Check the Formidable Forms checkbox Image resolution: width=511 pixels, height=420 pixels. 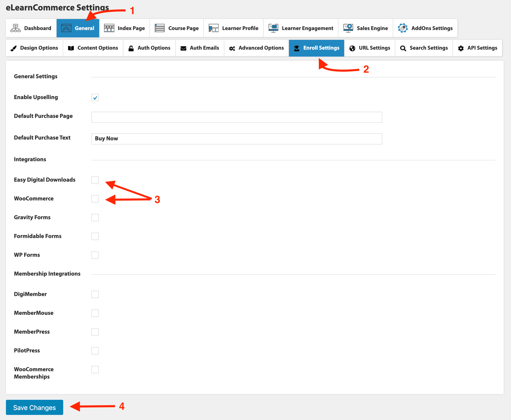coord(95,236)
